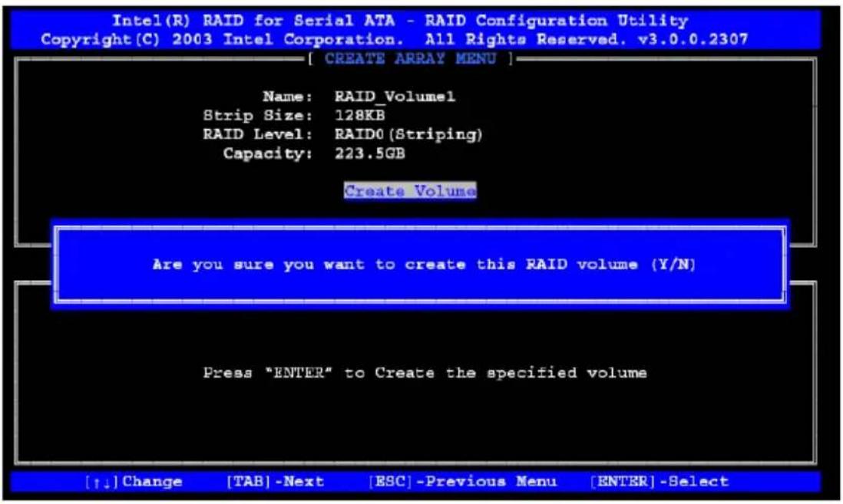The height and width of the screenshot is (504, 843).
Task: Click the CREATE ARRAY MENU title
Action: (x=410, y=58)
